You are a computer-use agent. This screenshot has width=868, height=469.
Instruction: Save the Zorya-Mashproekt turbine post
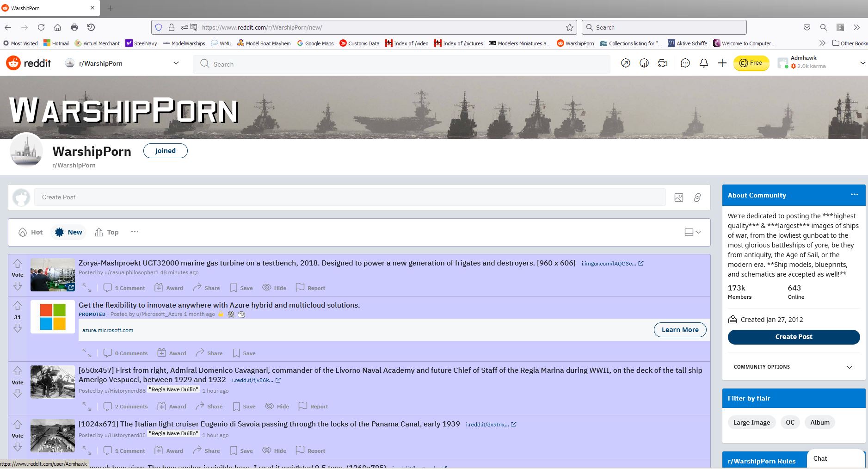click(241, 288)
